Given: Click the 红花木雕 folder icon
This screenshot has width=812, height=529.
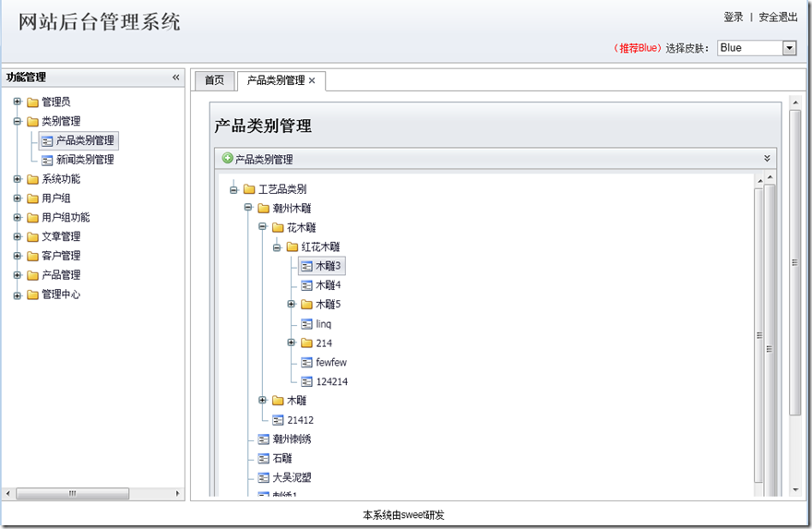Looking at the screenshot, I should pos(293,246).
